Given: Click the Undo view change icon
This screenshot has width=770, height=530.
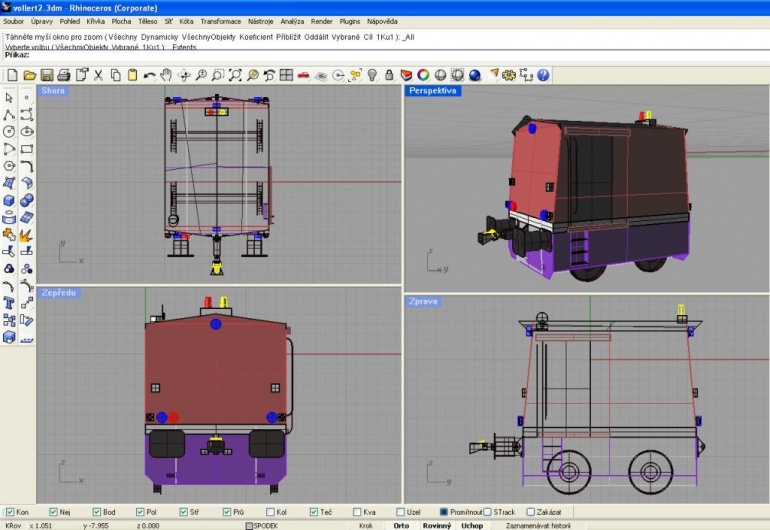Looking at the screenshot, I should (x=269, y=75).
